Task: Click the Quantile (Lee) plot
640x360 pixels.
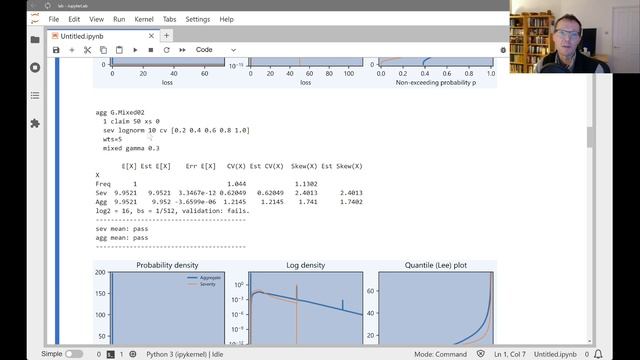Action: pyautogui.click(x=436, y=308)
